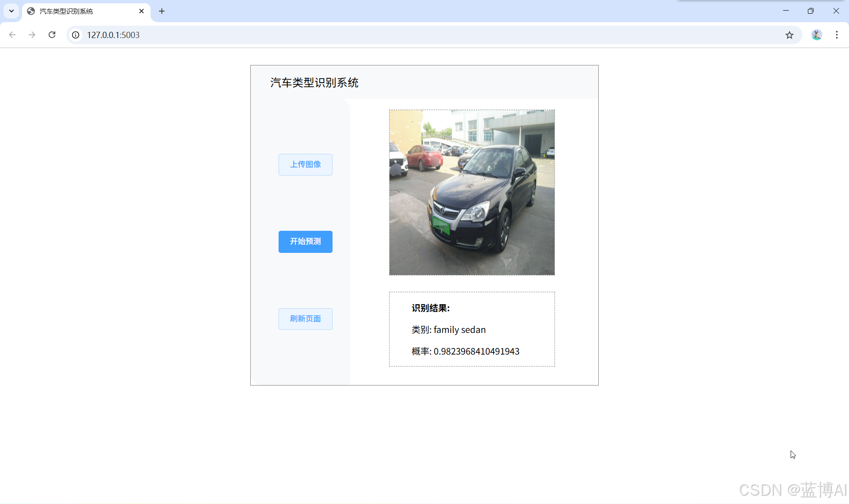Click the browser back arrow

pos(12,35)
